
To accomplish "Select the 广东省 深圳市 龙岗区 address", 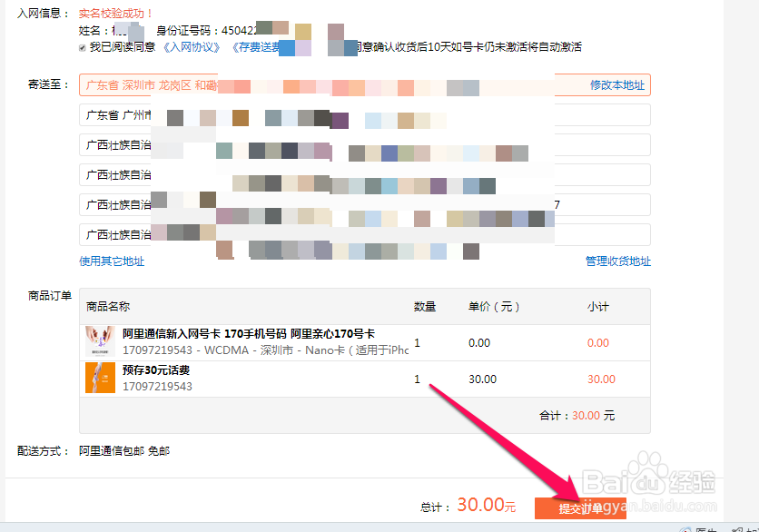I will 364,85.
